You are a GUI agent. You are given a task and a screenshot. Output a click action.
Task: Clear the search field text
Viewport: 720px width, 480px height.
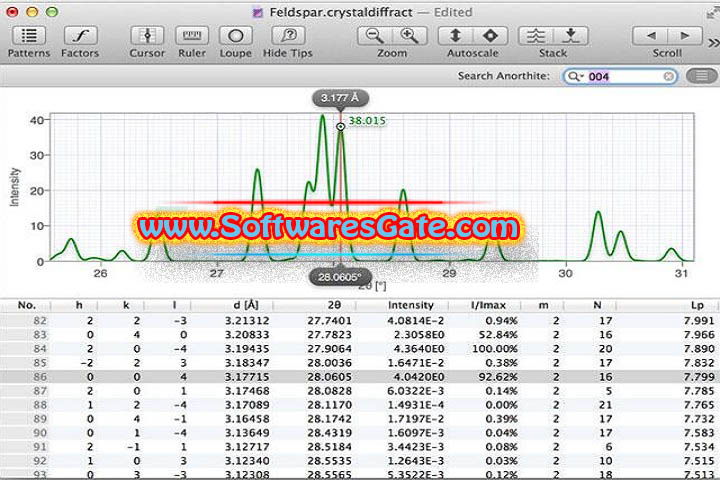click(669, 76)
